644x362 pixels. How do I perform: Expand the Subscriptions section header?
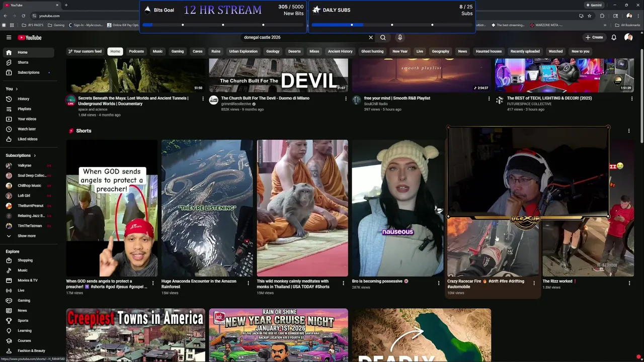point(21,155)
